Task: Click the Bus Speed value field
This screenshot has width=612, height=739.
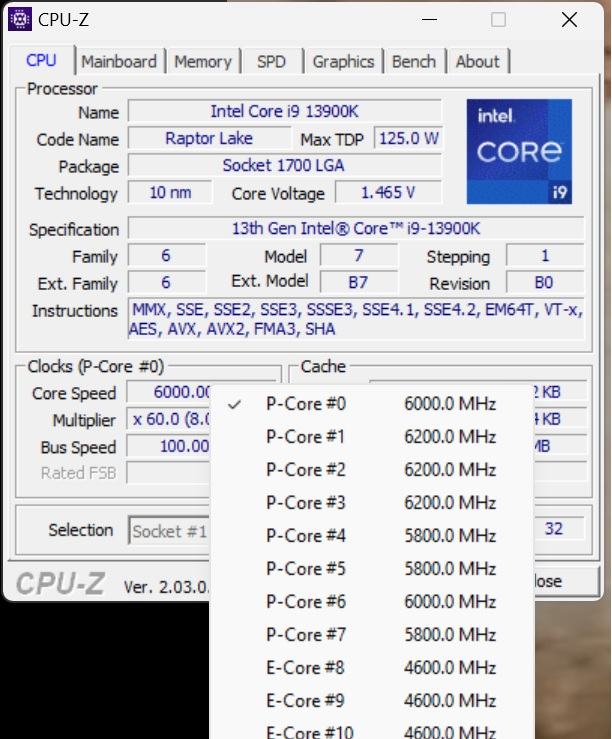Action: point(169,446)
